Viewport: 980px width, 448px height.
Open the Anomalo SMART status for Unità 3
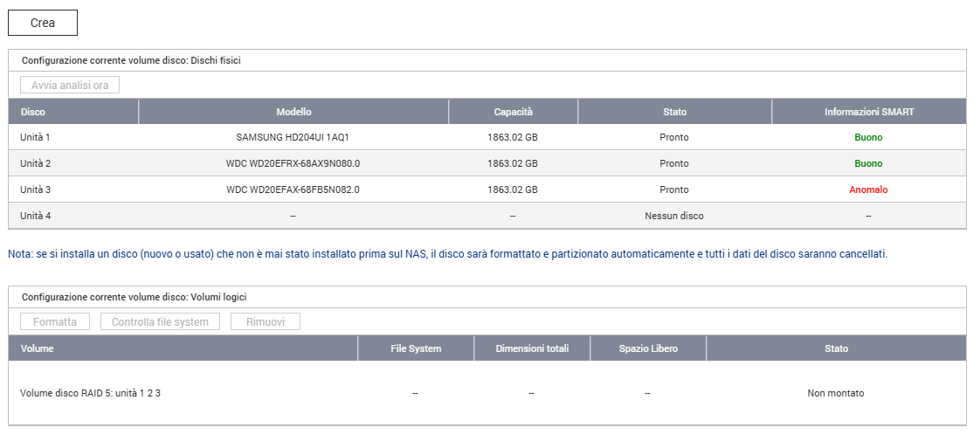pyautogui.click(x=867, y=190)
